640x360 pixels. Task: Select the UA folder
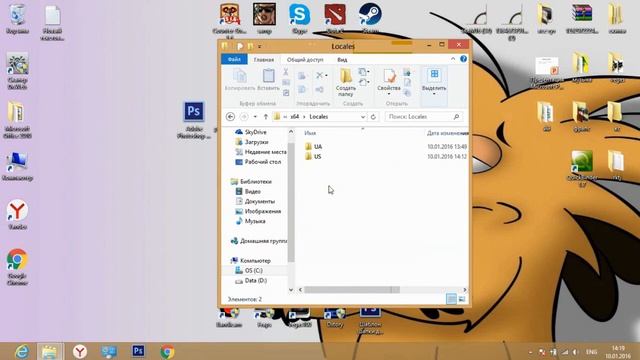pyautogui.click(x=313, y=147)
